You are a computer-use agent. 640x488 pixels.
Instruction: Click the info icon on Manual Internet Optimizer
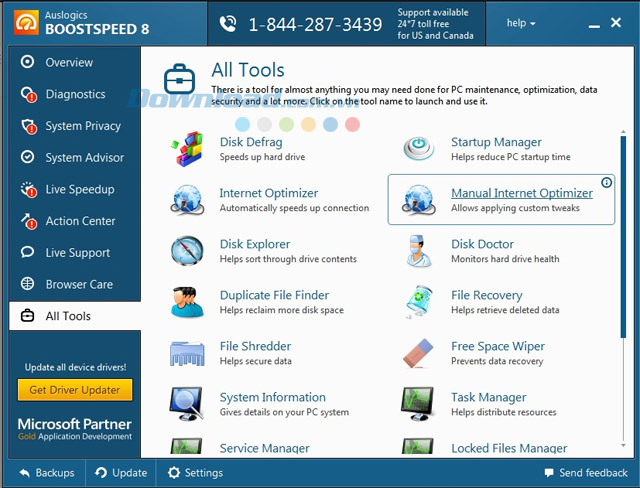click(x=607, y=182)
